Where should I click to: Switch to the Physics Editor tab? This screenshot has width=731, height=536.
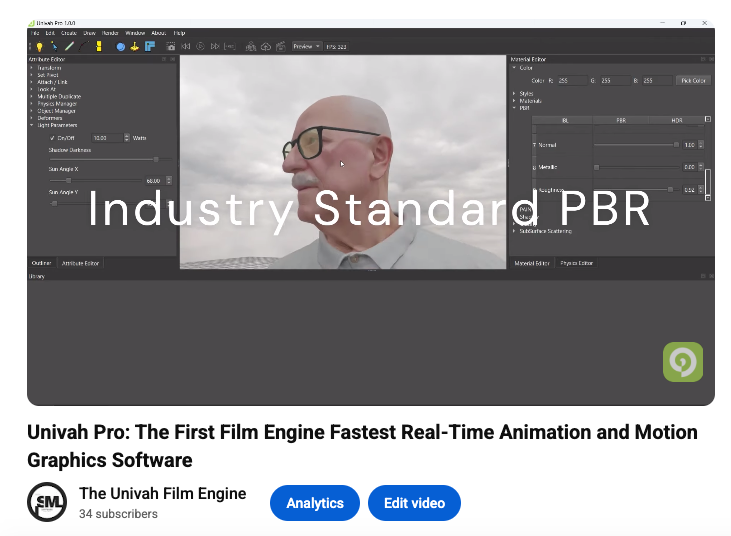click(577, 263)
